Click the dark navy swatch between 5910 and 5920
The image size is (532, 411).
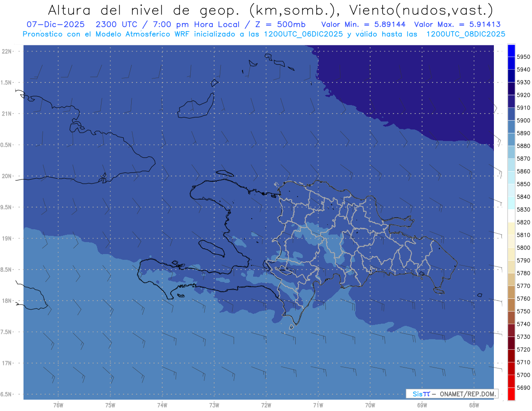(x=511, y=101)
